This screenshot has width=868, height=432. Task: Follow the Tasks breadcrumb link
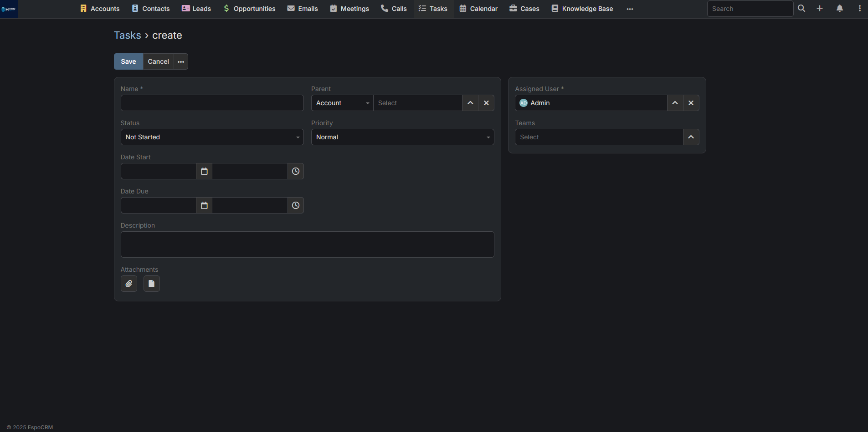click(x=128, y=36)
